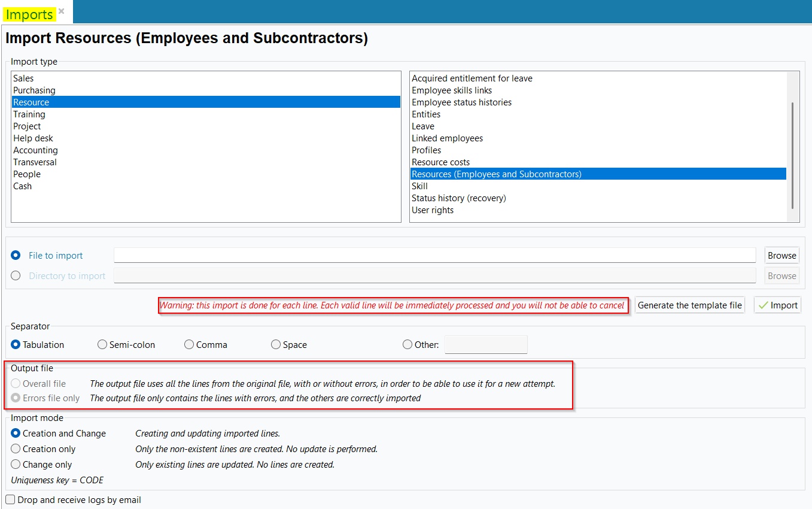Click the File to import text field
Screen dimensions: 812x509
[x=434, y=256]
